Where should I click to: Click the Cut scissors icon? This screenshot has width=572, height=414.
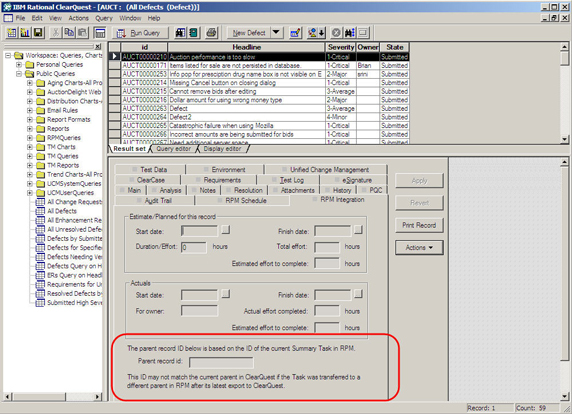point(56,33)
